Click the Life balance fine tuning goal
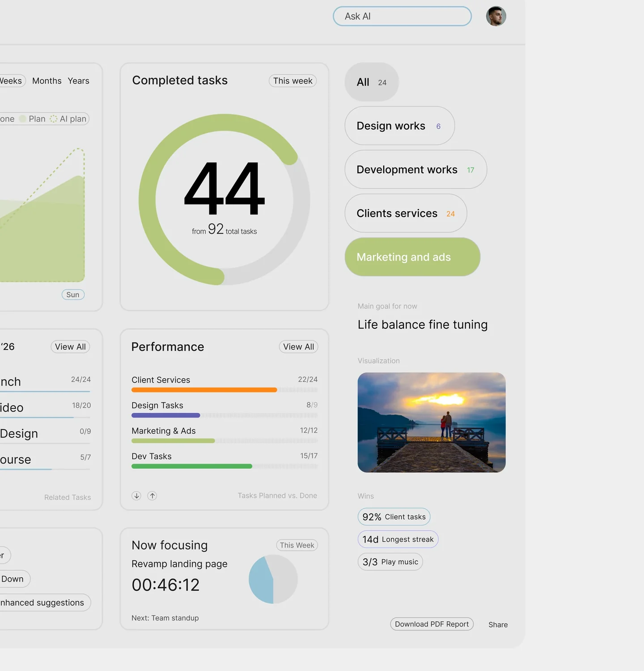Image resolution: width=644 pixels, height=671 pixels. pyautogui.click(x=423, y=325)
